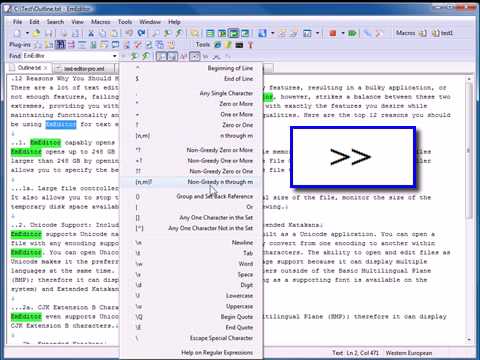Click green Find Previous arrow in Find toolbar
This screenshot has height=360, width=480.
146,56
